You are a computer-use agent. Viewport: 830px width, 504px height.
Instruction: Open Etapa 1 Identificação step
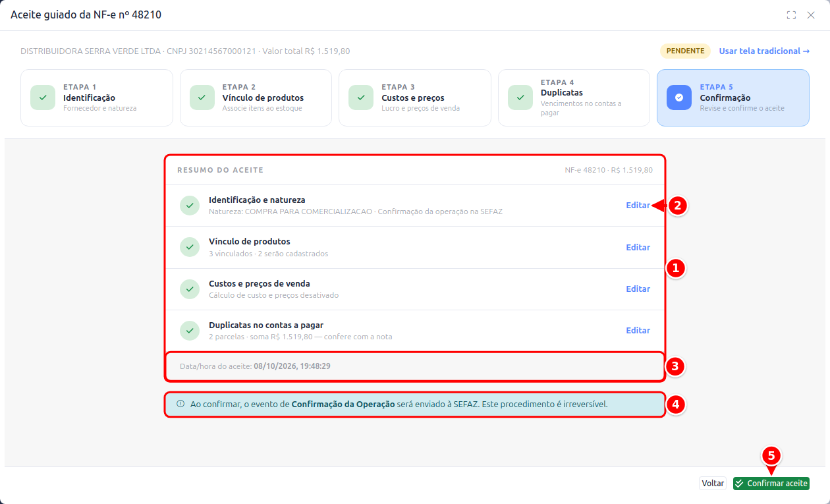pos(97,98)
